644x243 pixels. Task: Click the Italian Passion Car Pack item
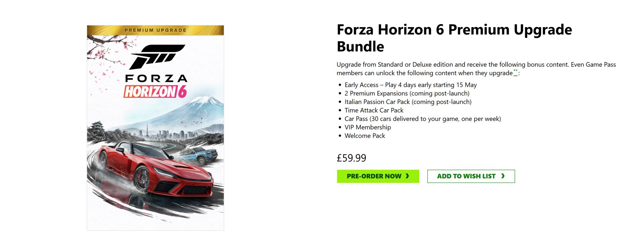click(408, 102)
